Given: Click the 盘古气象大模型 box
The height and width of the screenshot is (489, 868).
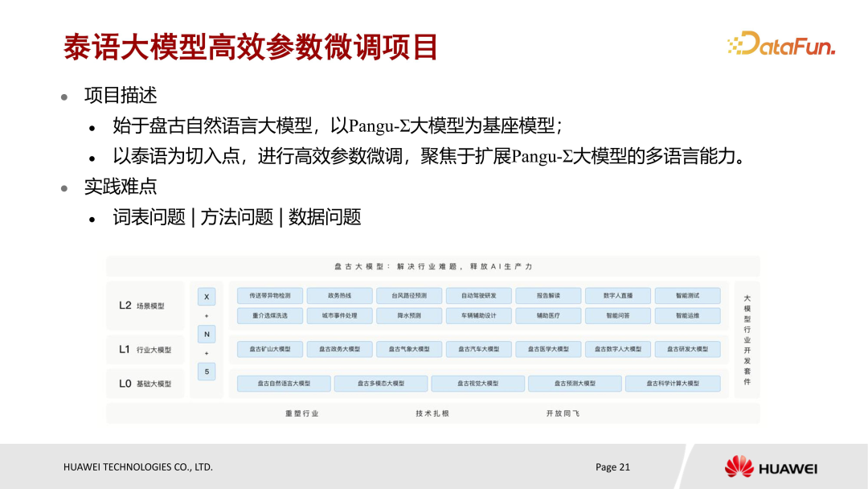Looking at the screenshot, I should [x=409, y=349].
